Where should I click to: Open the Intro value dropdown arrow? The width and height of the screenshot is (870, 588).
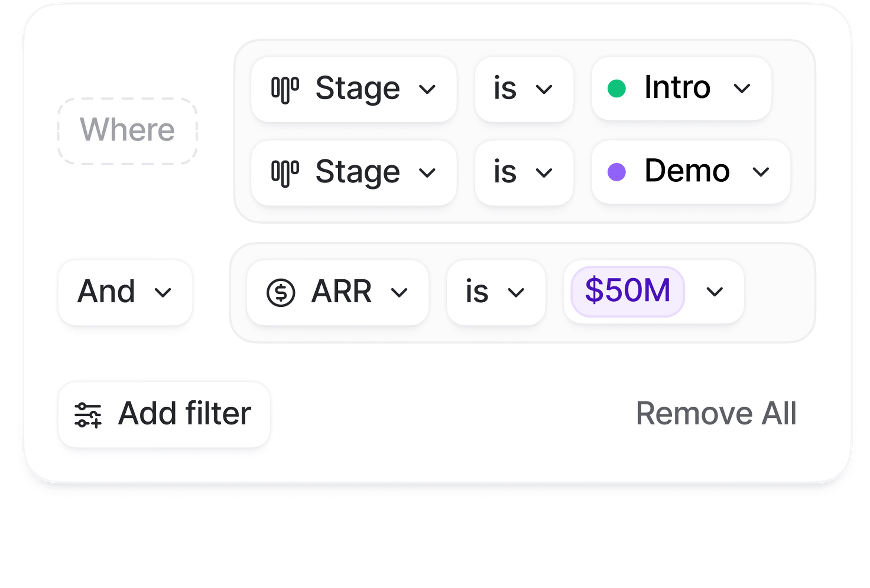pos(742,89)
